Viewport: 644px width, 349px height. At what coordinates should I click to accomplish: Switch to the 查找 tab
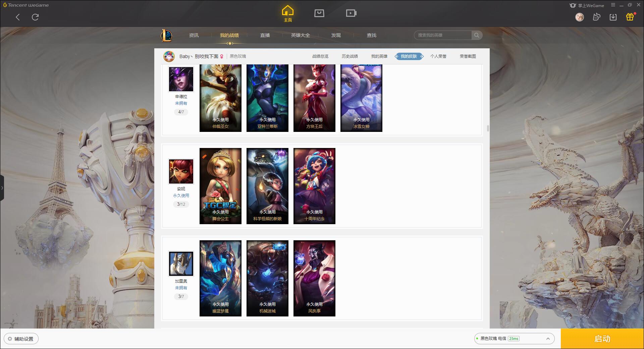(x=372, y=35)
